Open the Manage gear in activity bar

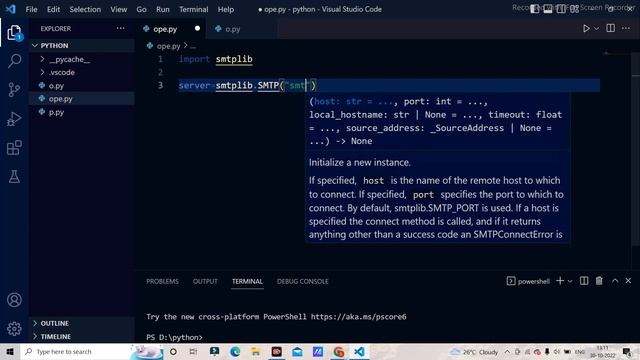pyautogui.click(x=14, y=329)
